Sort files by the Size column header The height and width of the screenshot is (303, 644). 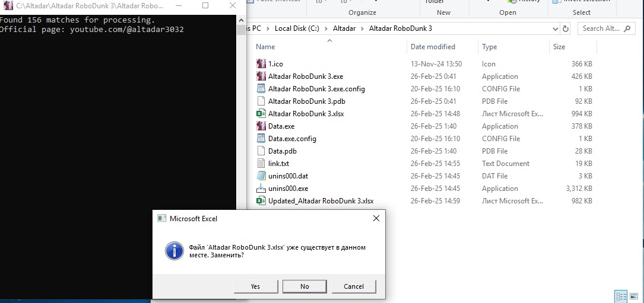point(559,47)
